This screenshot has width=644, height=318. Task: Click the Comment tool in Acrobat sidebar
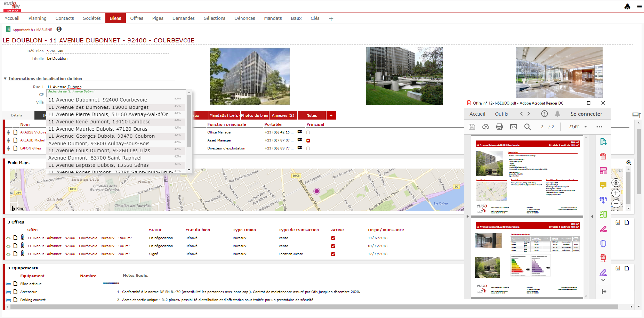(603, 185)
